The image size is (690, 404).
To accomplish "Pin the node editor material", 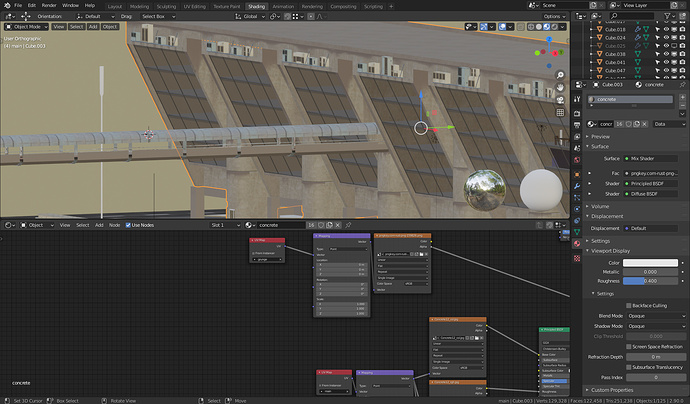I will pos(348,225).
